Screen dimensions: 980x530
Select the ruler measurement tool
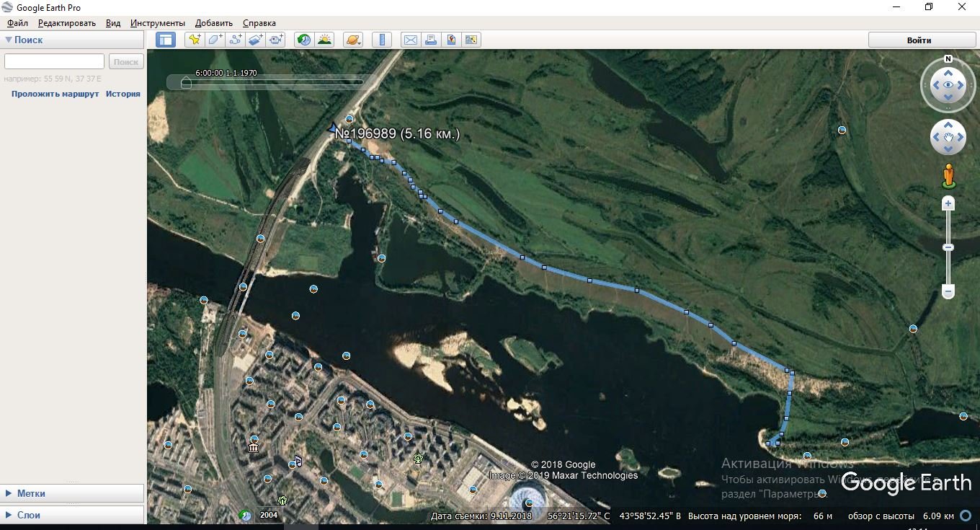382,40
